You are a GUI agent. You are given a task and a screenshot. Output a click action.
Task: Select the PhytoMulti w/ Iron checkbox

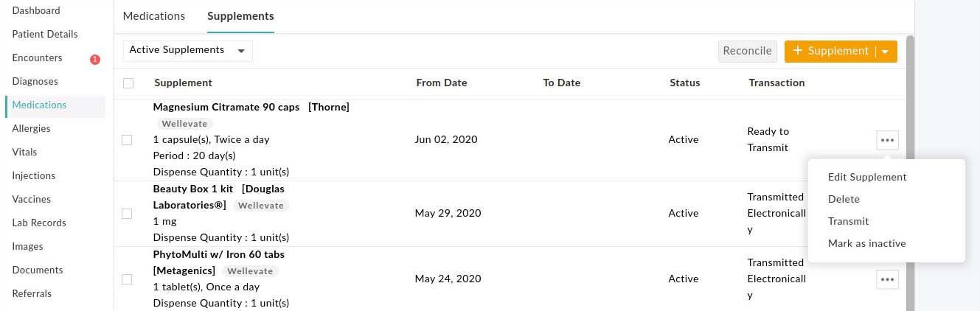coord(127,279)
